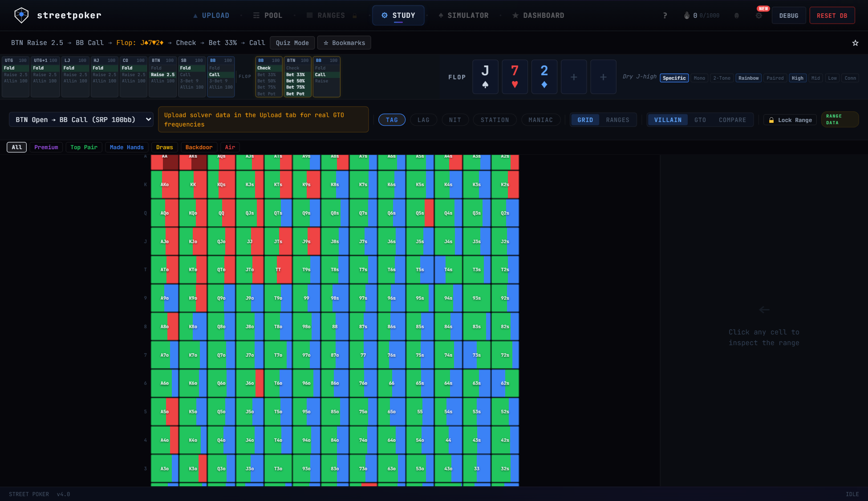Click the Bookmarks star icon
Viewport: 868px width, 501px height.
click(326, 43)
